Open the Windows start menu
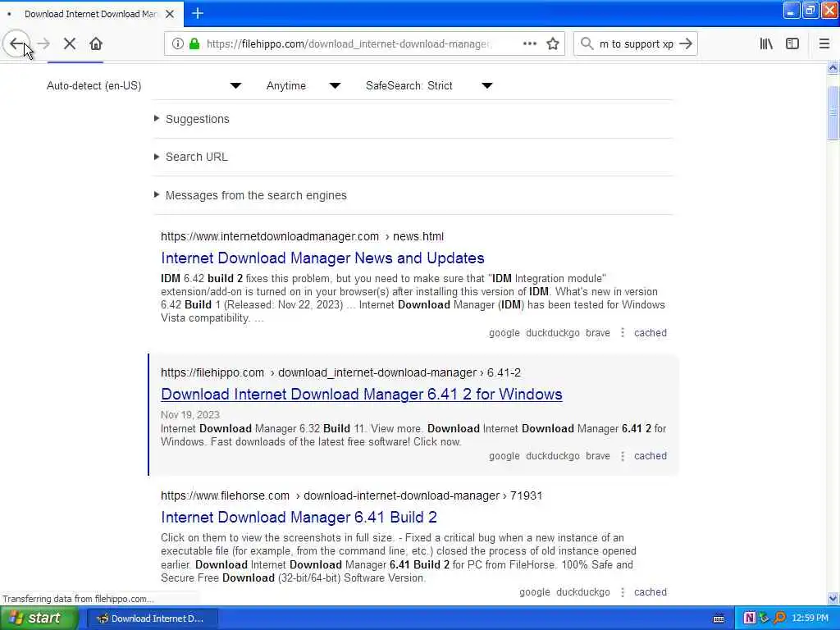This screenshot has height=630, width=840. [39, 618]
